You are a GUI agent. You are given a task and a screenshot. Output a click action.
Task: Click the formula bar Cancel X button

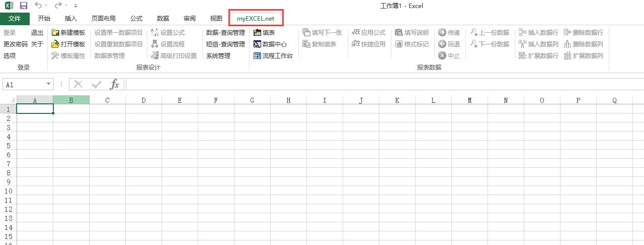(78, 85)
